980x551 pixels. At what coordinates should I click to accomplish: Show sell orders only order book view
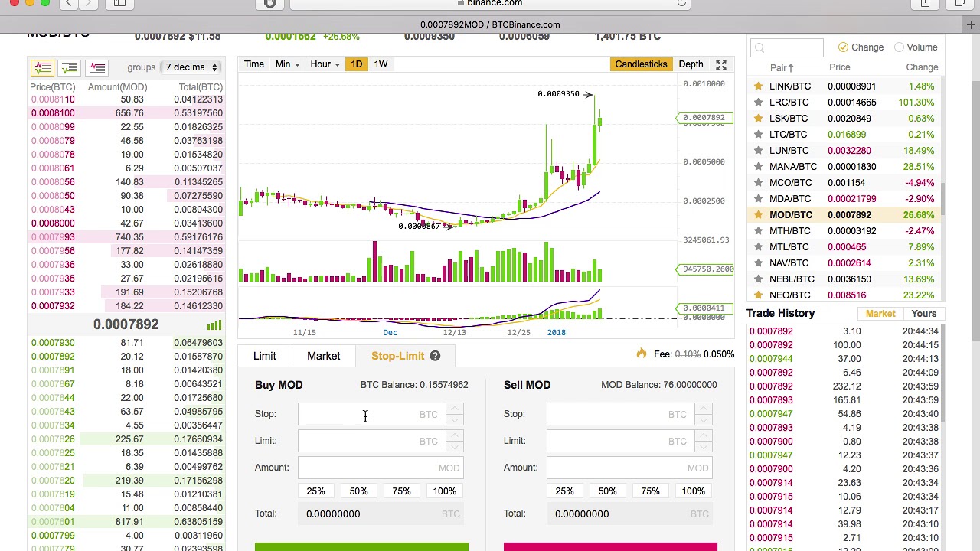pos(96,67)
